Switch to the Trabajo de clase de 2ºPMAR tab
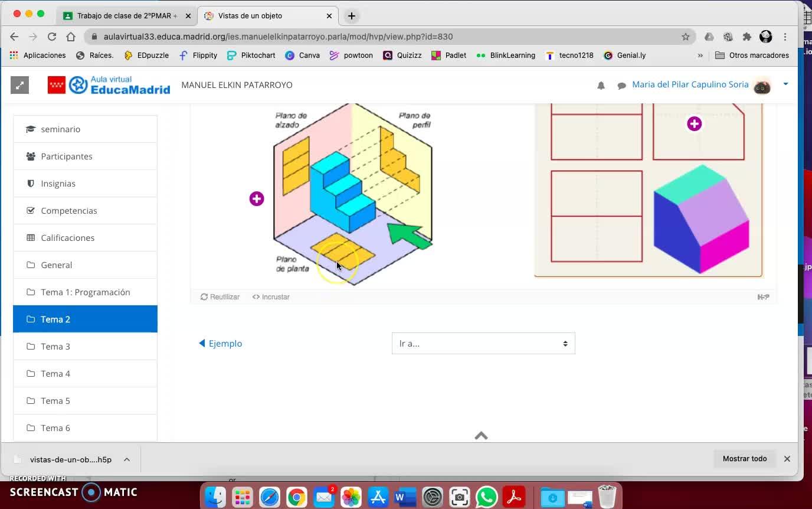 tap(126, 16)
